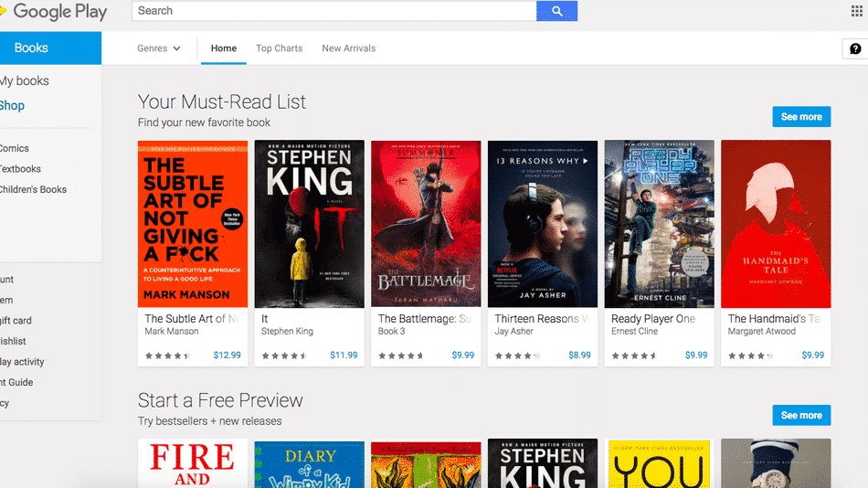Open Stephen King's It book cover
The image size is (868, 488).
click(310, 224)
